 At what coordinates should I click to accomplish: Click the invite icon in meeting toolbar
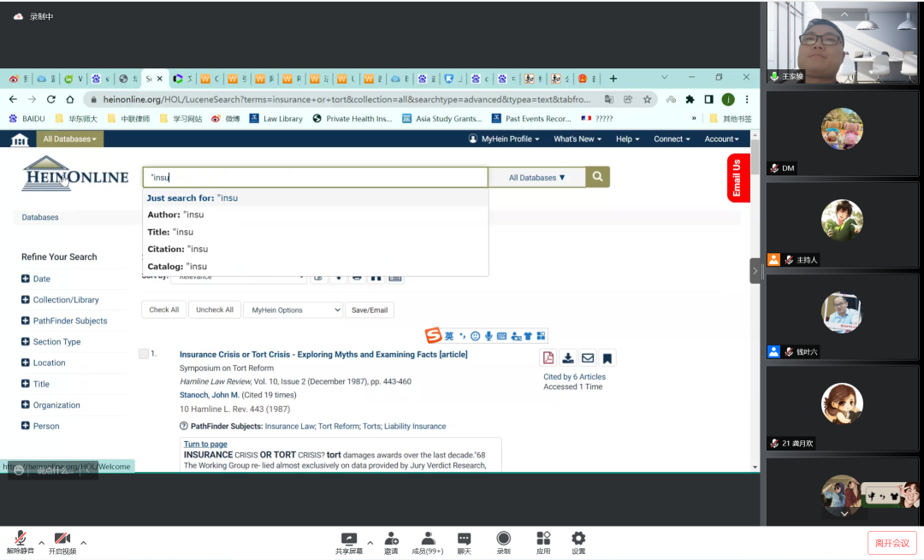(391, 542)
